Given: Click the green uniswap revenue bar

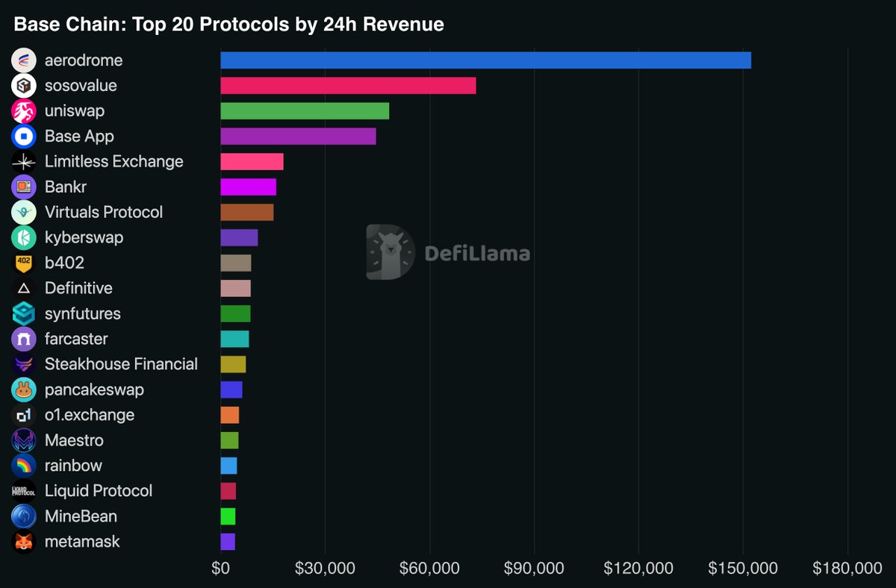Looking at the screenshot, I should [x=305, y=111].
